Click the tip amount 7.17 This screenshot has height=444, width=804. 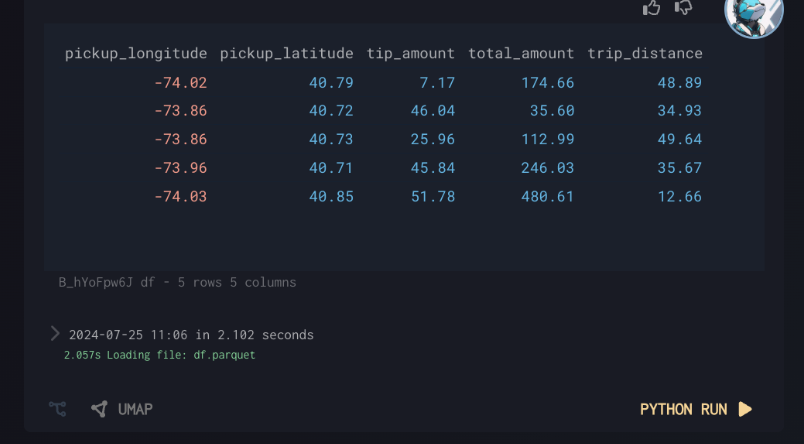437,83
